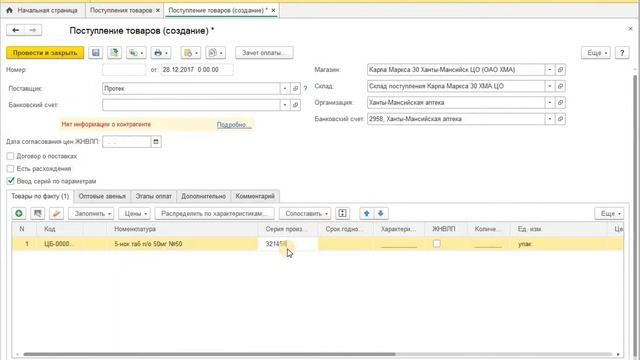Click the edit pencil icon in table toolbar
This screenshot has width=640, height=360.
tap(56, 213)
